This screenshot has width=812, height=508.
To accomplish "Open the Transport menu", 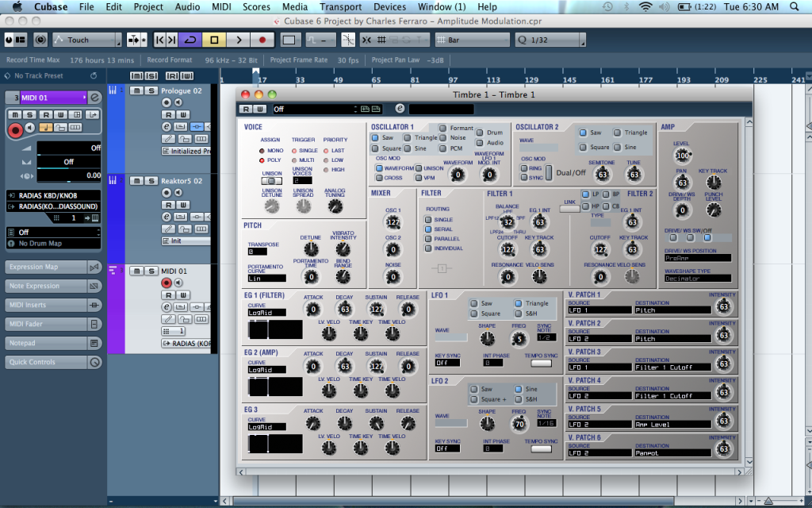I will point(340,6).
